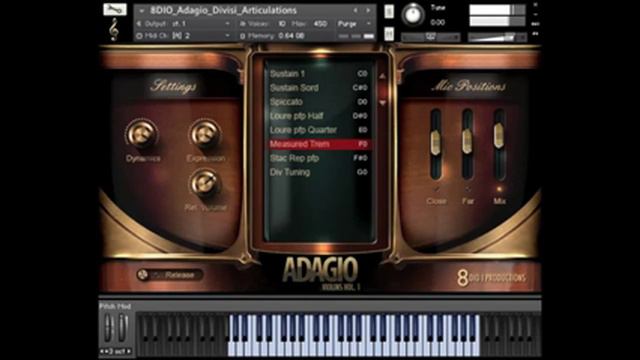Click the F#0 keyswitch label
Screen dimensions: 640x360
(x=360, y=158)
